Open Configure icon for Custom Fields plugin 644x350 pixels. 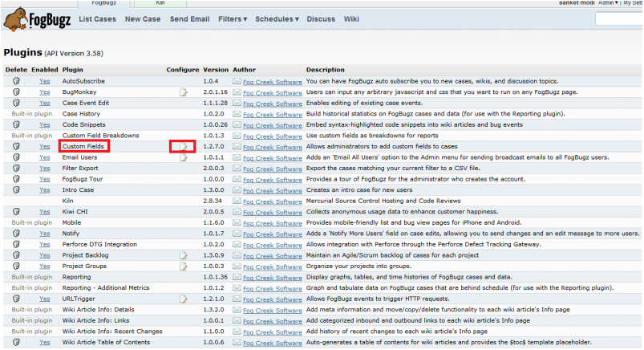coord(183,147)
